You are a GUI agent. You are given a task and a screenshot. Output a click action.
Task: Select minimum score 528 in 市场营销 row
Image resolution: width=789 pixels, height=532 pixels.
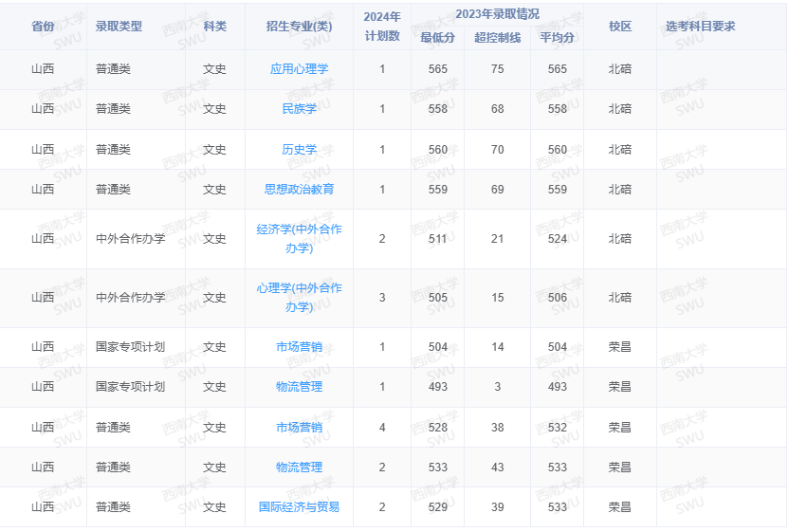pyautogui.click(x=438, y=428)
